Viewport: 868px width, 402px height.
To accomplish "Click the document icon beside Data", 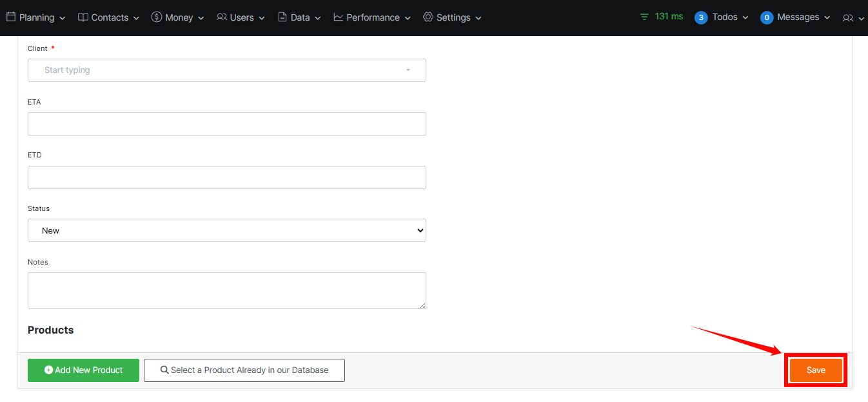I will coord(282,17).
